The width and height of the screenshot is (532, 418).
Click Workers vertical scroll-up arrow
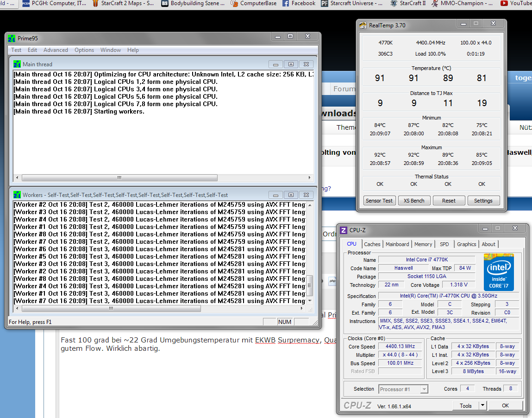[x=309, y=205]
